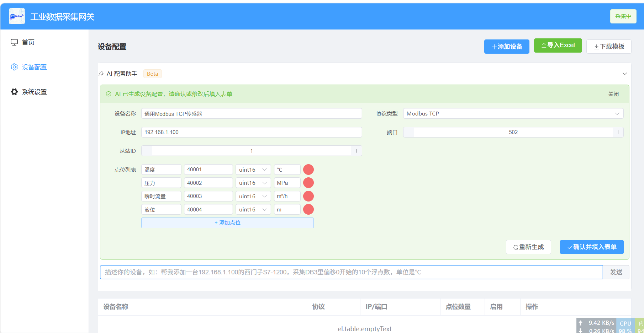The width and height of the screenshot is (644, 333).
Task: Delete the 温度 point with red button
Action: pyautogui.click(x=308, y=170)
